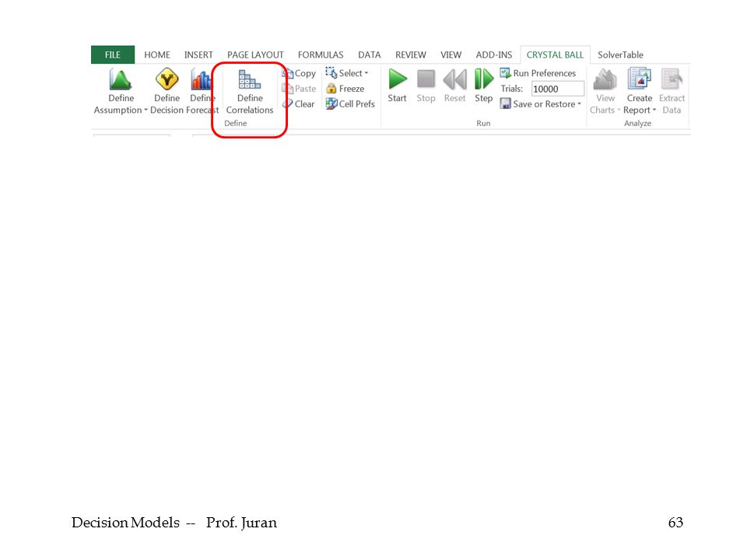
Task: Select the DATA tab
Action: click(x=369, y=54)
